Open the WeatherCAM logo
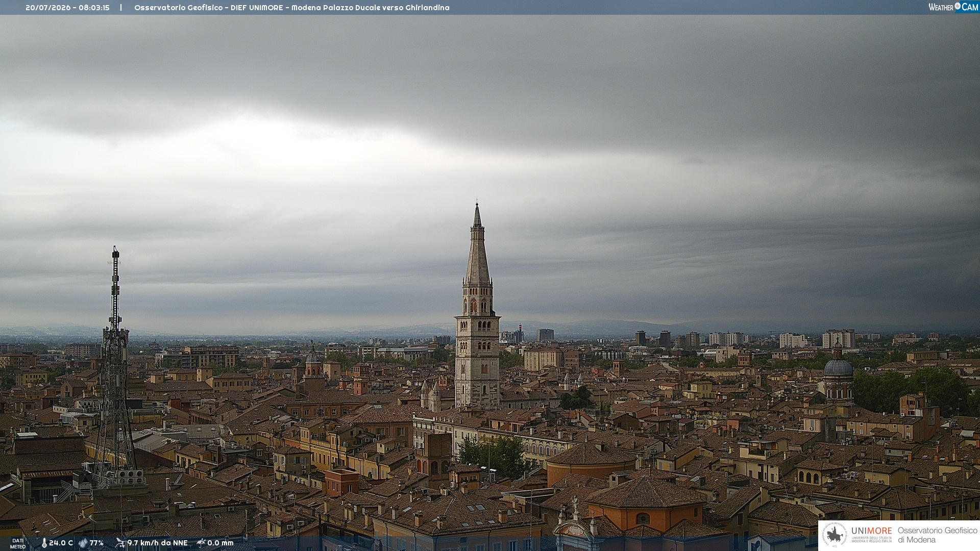This screenshot has height=551, width=980. point(953,7)
